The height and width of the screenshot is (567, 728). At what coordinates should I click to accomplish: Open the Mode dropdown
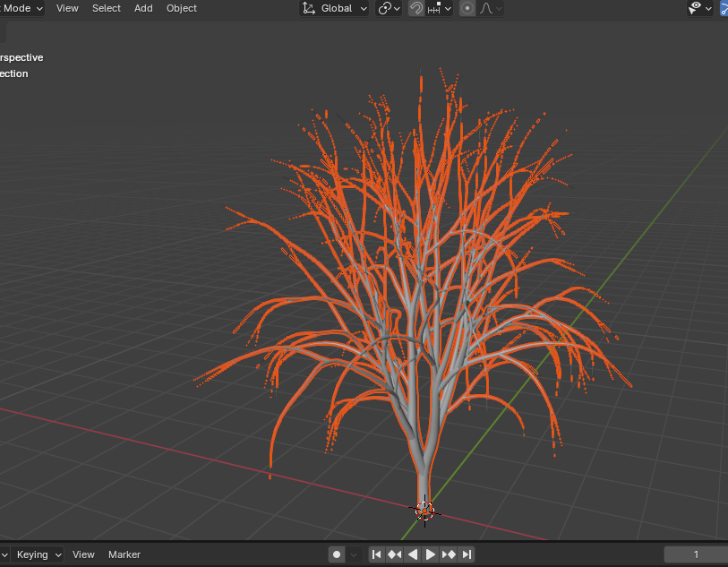(x=22, y=8)
